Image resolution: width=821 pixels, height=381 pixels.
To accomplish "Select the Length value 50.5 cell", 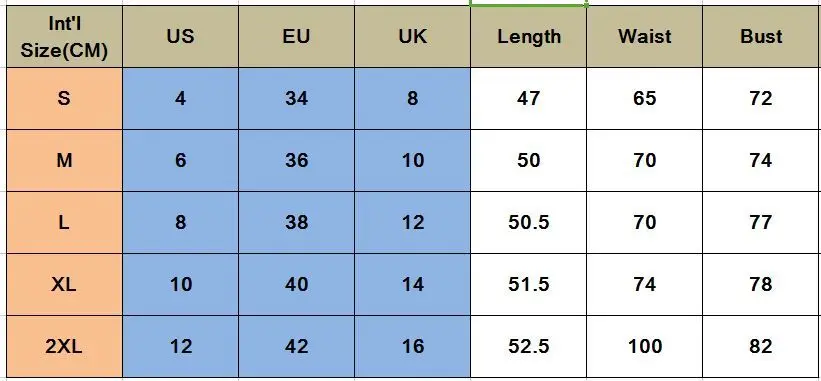I will coord(528,222).
